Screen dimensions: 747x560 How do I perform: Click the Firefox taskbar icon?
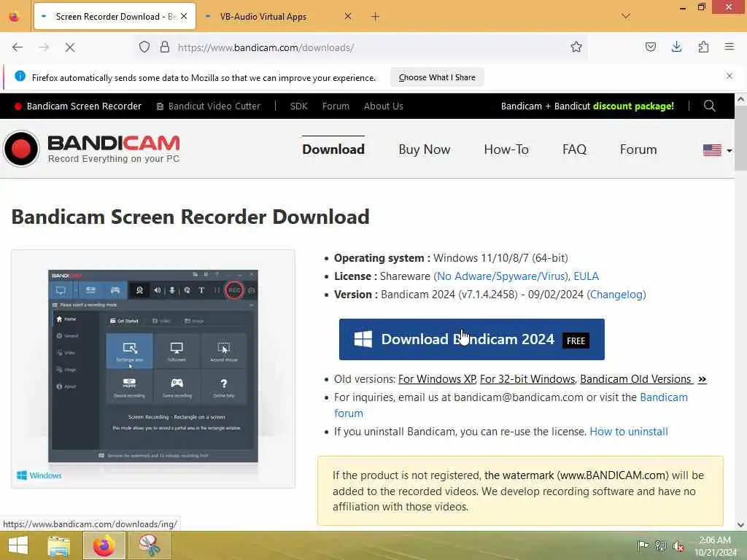(104, 545)
